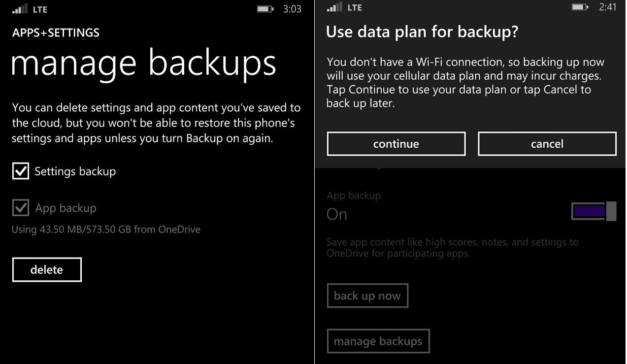Tap the signal strength icon on left screen

click(x=20, y=9)
